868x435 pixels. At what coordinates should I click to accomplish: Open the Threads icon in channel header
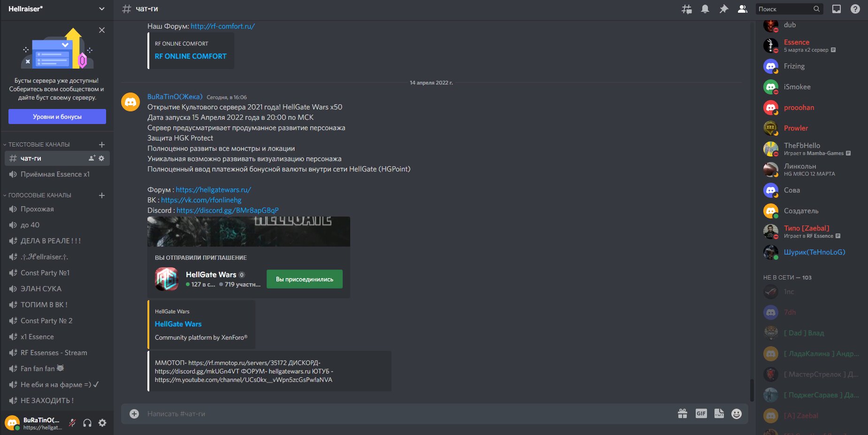click(x=686, y=9)
